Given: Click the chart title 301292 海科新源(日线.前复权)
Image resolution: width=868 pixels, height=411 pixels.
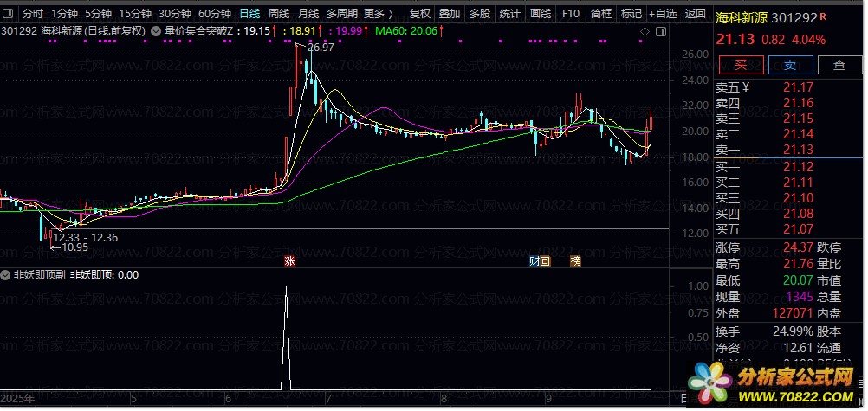Looking at the screenshot, I should click(74, 31).
